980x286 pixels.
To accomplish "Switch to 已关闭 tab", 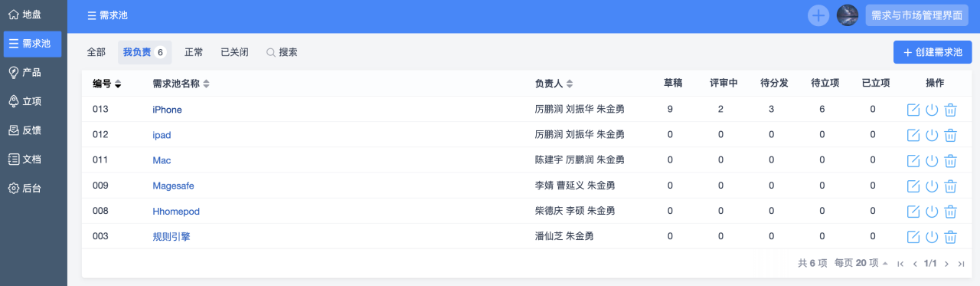I will [234, 52].
